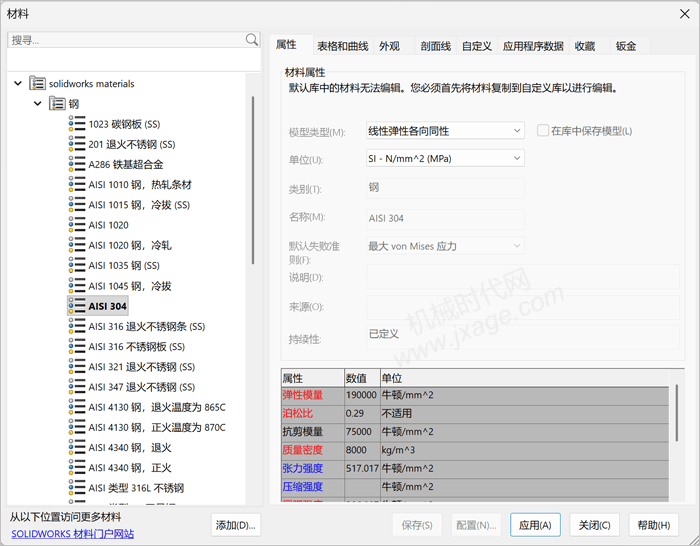Click the 名称 field showing AISI 304

[445, 218]
